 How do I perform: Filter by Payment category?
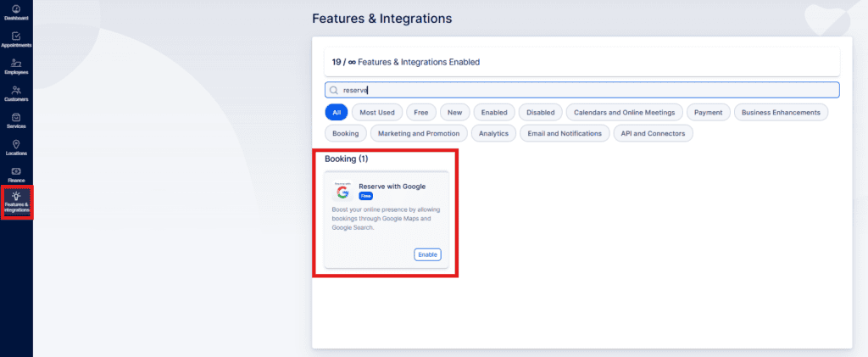(x=709, y=113)
